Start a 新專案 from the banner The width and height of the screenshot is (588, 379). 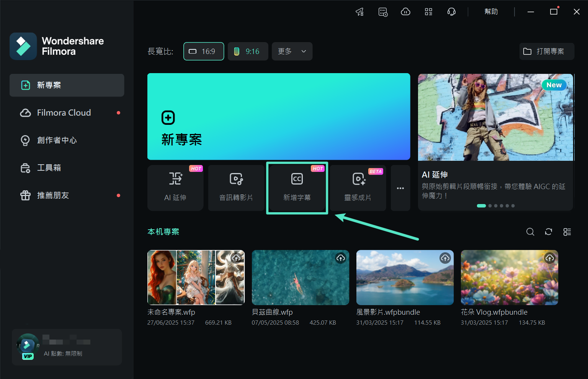pyautogui.click(x=279, y=116)
